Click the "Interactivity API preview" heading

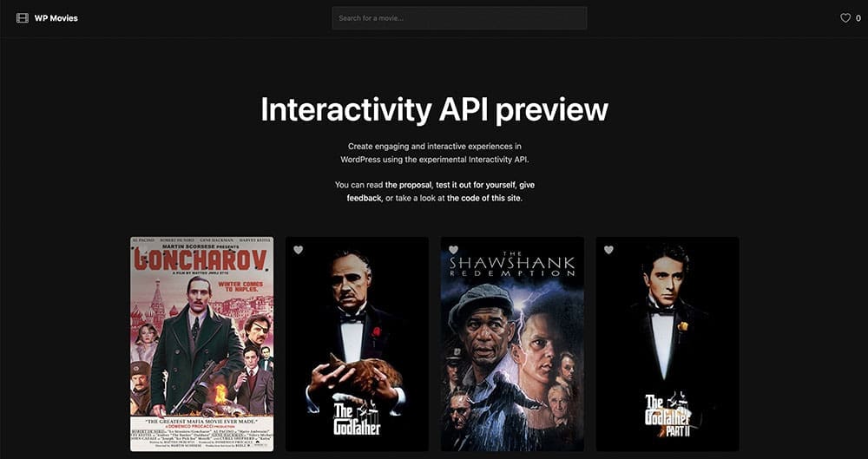point(435,109)
